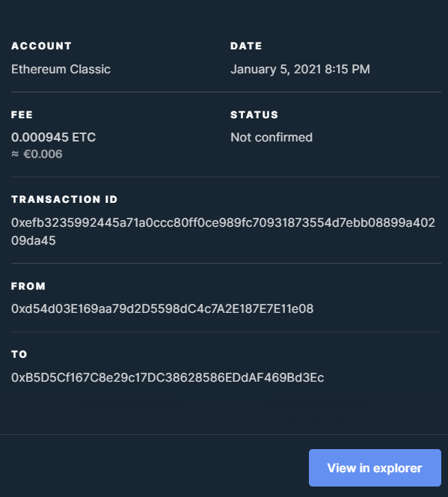
Task: Click the STATUS heading label
Action: pyautogui.click(x=254, y=115)
